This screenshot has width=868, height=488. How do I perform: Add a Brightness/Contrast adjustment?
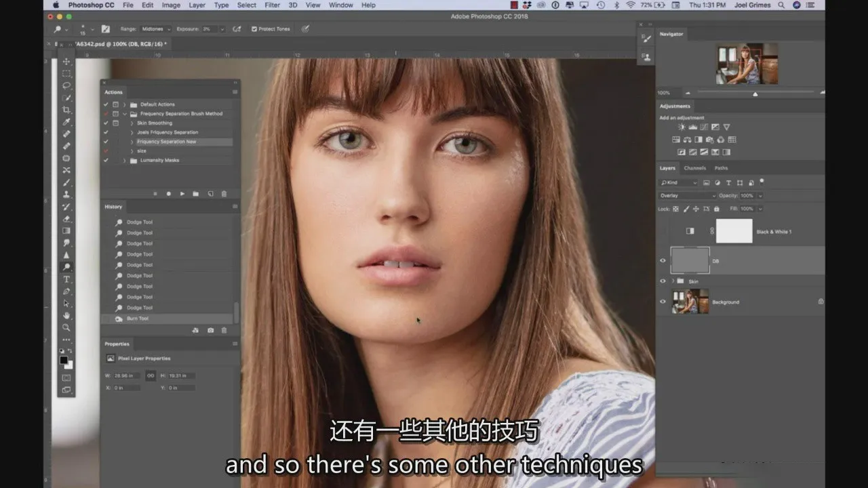point(682,127)
